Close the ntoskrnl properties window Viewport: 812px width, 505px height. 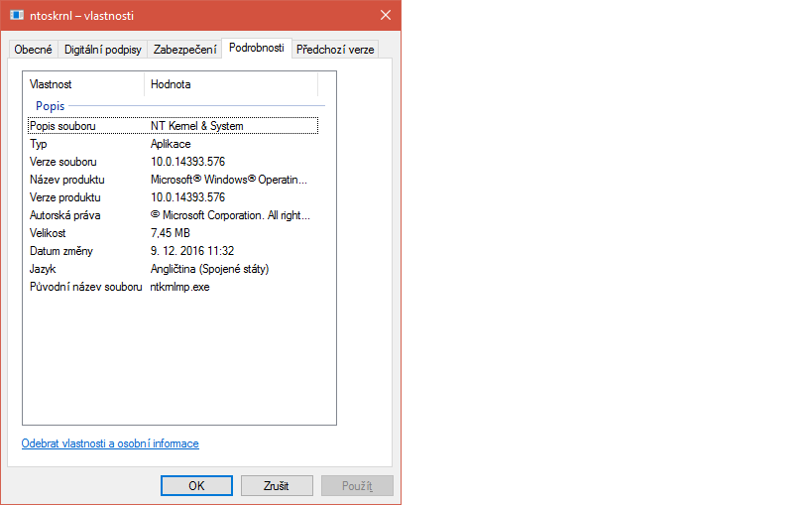(386, 15)
